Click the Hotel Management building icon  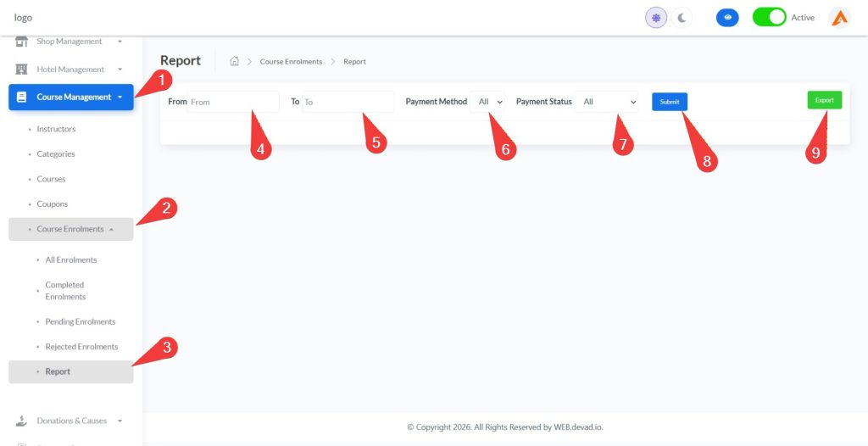tap(22, 70)
